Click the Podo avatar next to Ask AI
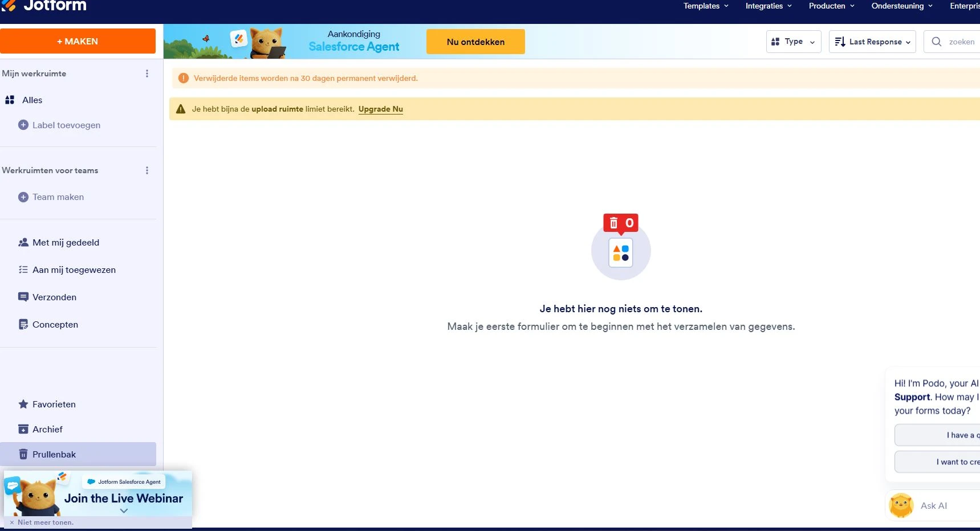 [x=901, y=505]
